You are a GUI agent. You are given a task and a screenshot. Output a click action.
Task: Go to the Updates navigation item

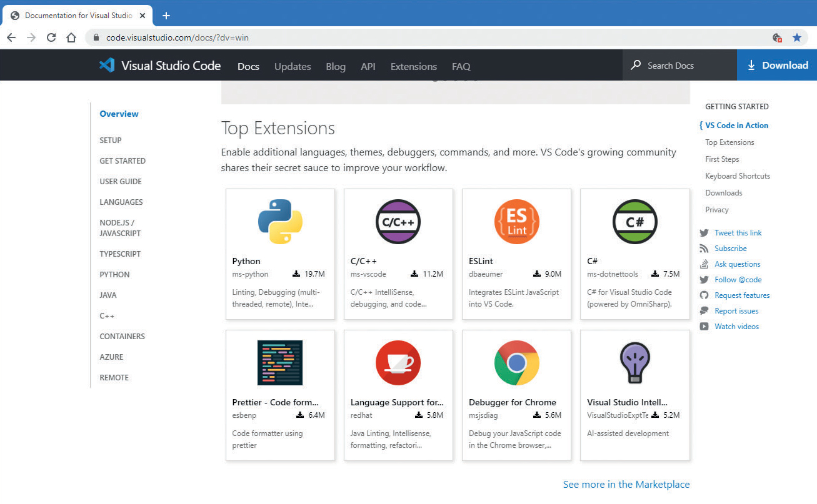click(x=293, y=66)
